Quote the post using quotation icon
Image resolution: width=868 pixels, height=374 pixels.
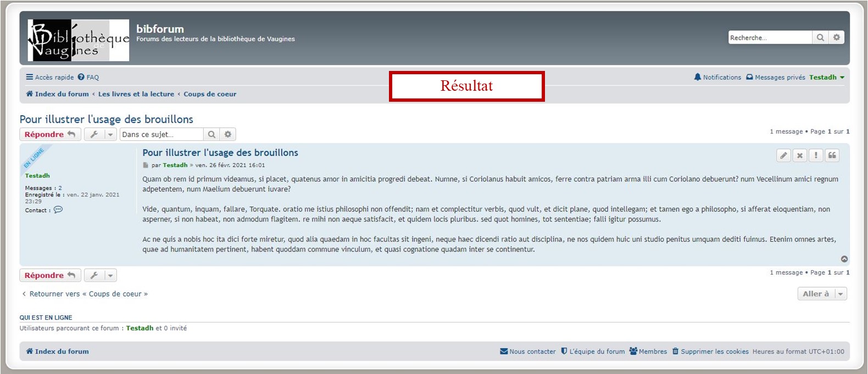[x=832, y=156]
